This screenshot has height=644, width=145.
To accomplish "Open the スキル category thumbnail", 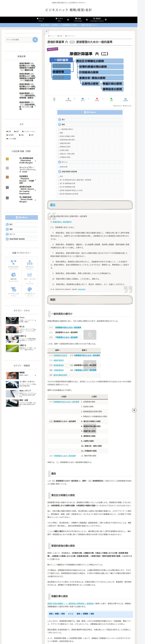I will click(x=12, y=320).
